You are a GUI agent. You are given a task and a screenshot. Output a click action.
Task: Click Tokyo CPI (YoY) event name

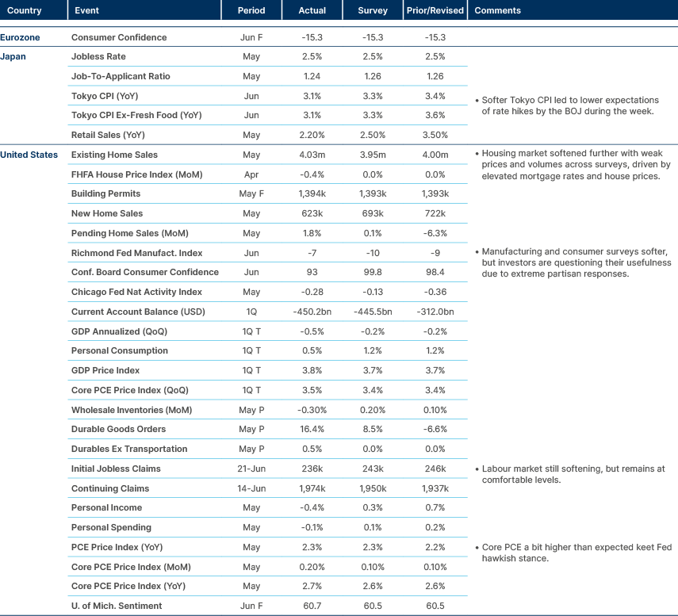(105, 96)
